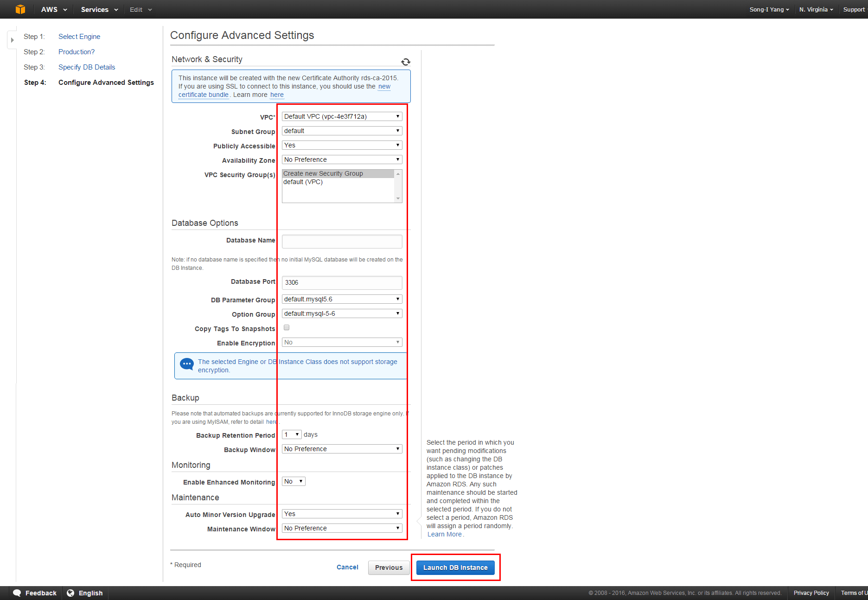Click the Database Name input field
The image size is (868, 600).
pyautogui.click(x=342, y=242)
